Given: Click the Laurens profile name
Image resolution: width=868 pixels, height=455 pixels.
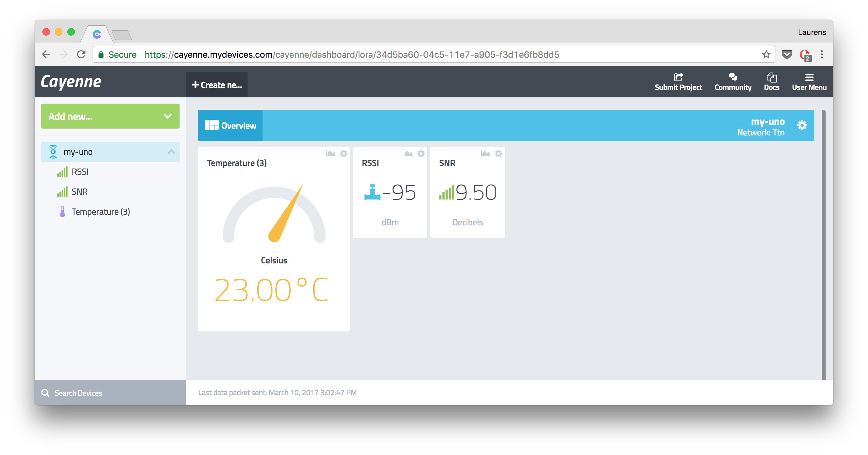Looking at the screenshot, I should click(x=812, y=32).
